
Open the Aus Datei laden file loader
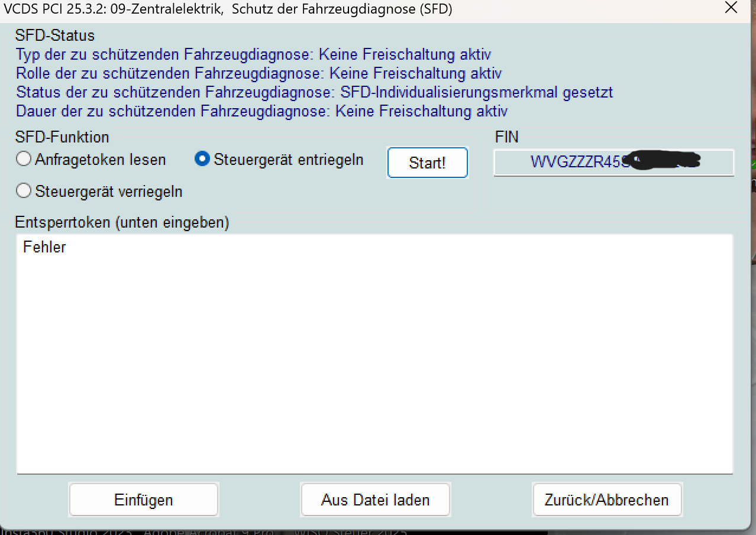pos(376,500)
